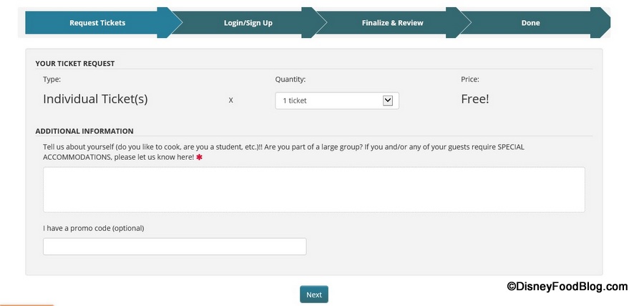The height and width of the screenshot is (306, 644).
Task: Click the red required asterisk
Action: pos(199,157)
